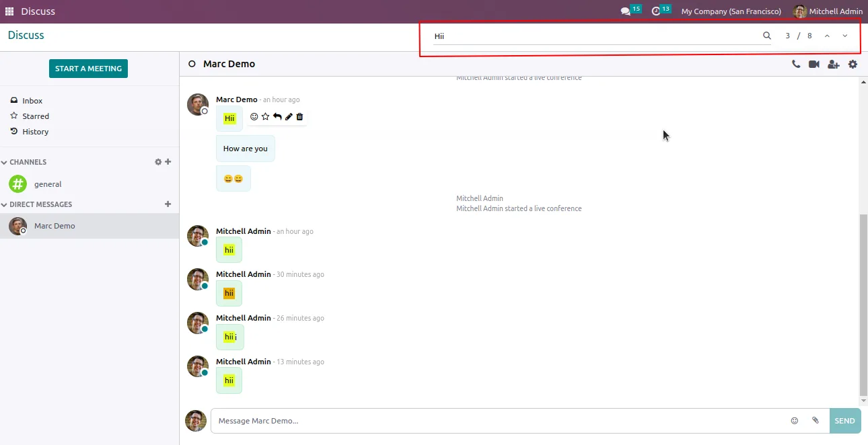Open My Company (San Francisco) switcher
The height and width of the screenshot is (445, 868).
[731, 11]
